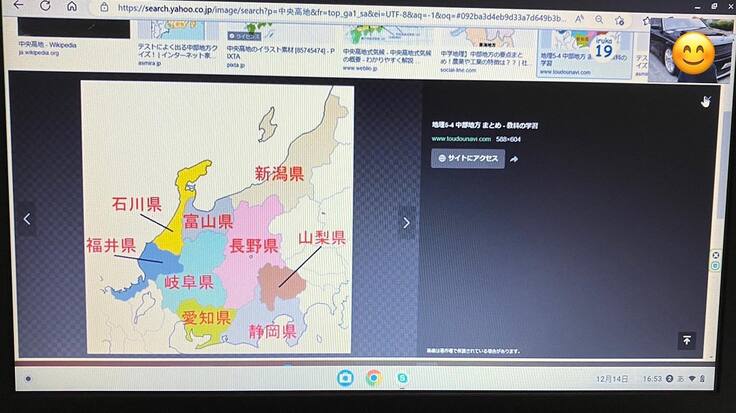Open the Skype icon on the shelf

coord(402,378)
